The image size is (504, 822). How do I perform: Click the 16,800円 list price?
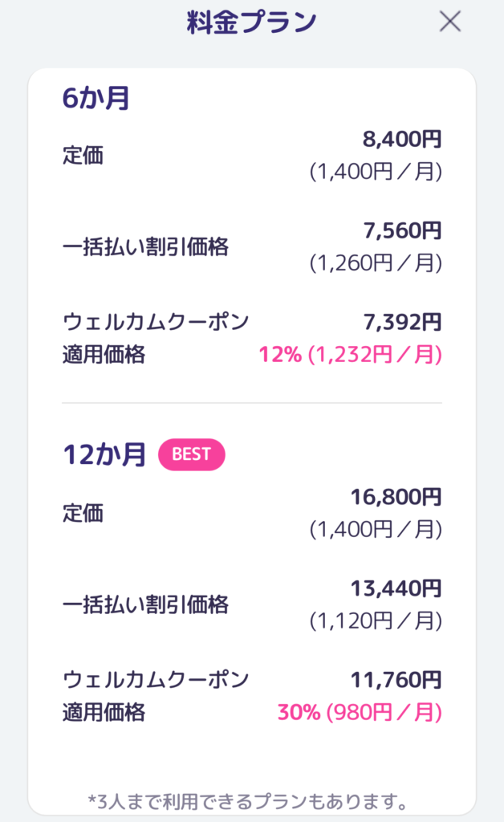click(396, 497)
